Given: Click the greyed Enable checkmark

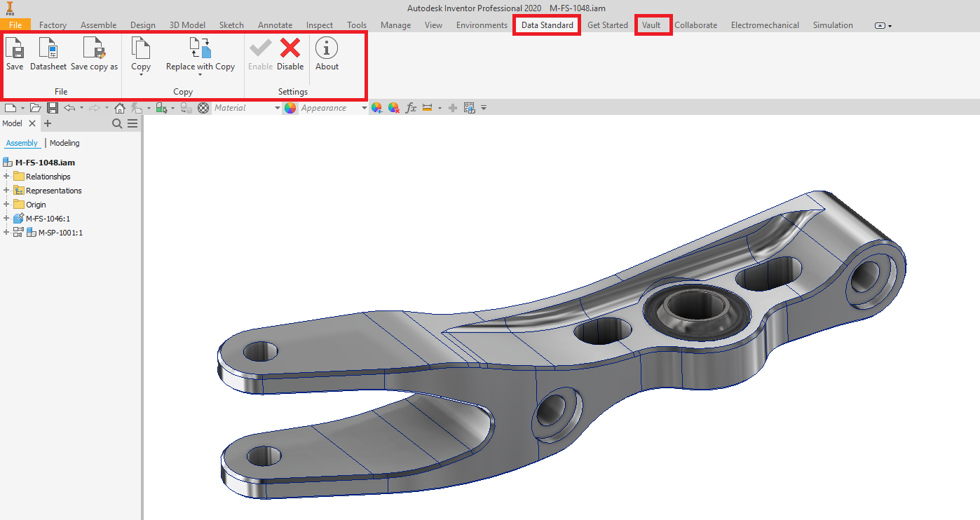Looking at the screenshot, I should tap(260, 48).
